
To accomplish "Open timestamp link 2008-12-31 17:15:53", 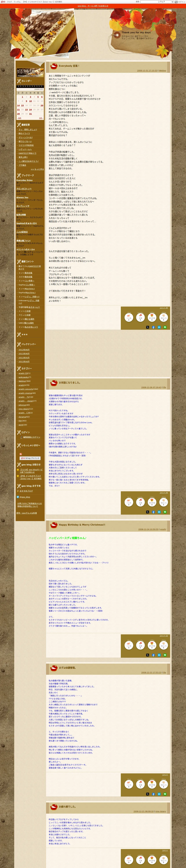I will coord(147,71).
